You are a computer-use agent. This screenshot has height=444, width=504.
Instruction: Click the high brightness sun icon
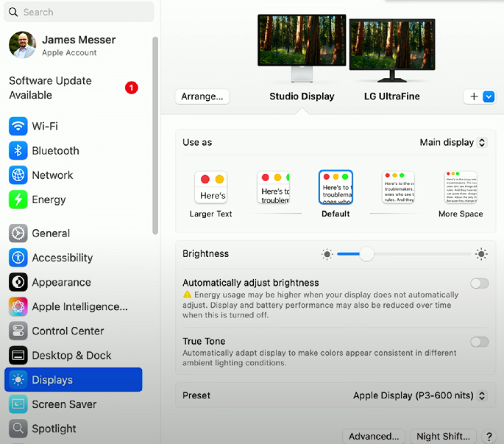click(481, 254)
